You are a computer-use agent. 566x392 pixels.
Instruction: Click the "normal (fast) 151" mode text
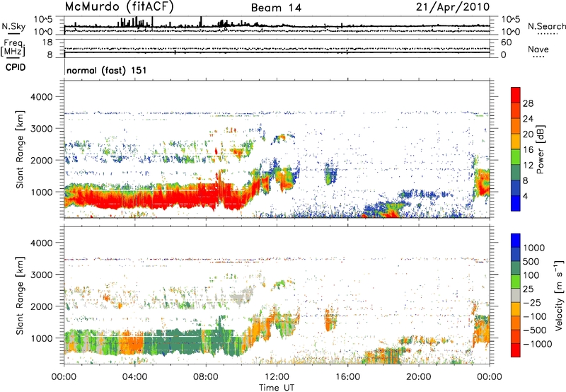tap(107, 70)
